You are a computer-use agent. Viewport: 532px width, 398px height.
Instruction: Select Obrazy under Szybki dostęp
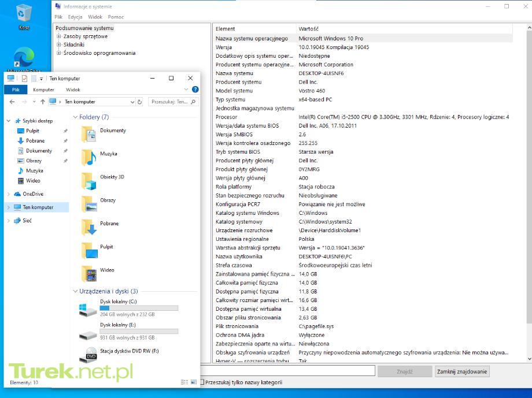click(34, 161)
